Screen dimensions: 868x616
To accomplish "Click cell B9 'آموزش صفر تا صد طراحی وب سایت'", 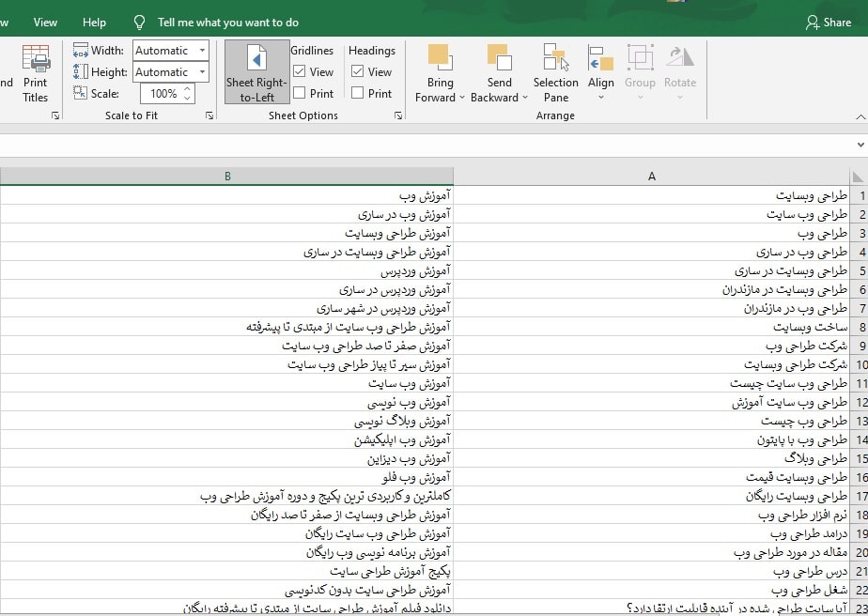I will (227, 346).
